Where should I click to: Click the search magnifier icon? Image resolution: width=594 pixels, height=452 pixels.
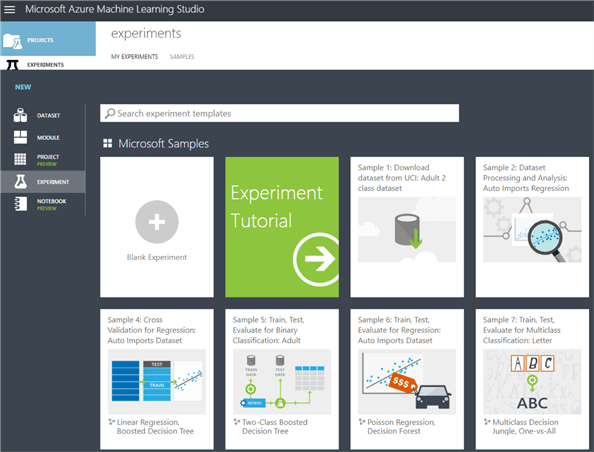pos(110,113)
